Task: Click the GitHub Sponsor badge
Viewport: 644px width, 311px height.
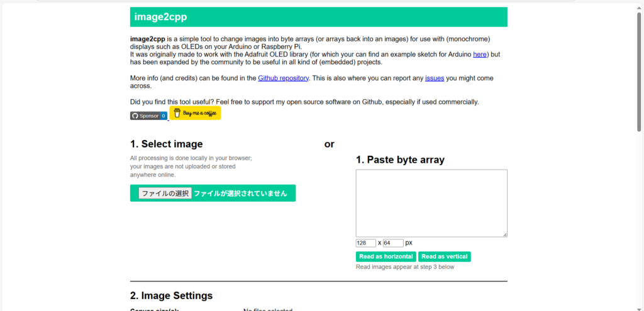Action: pos(148,116)
